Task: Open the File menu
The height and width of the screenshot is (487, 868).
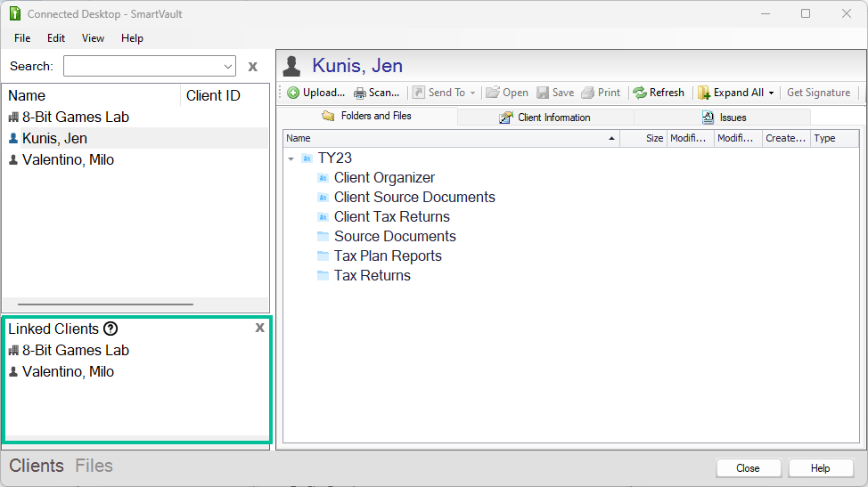Action: tap(22, 38)
